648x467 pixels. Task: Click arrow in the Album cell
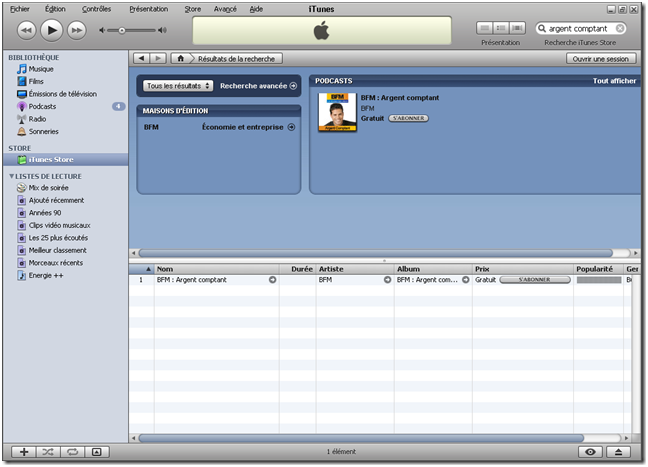coord(465,280)
